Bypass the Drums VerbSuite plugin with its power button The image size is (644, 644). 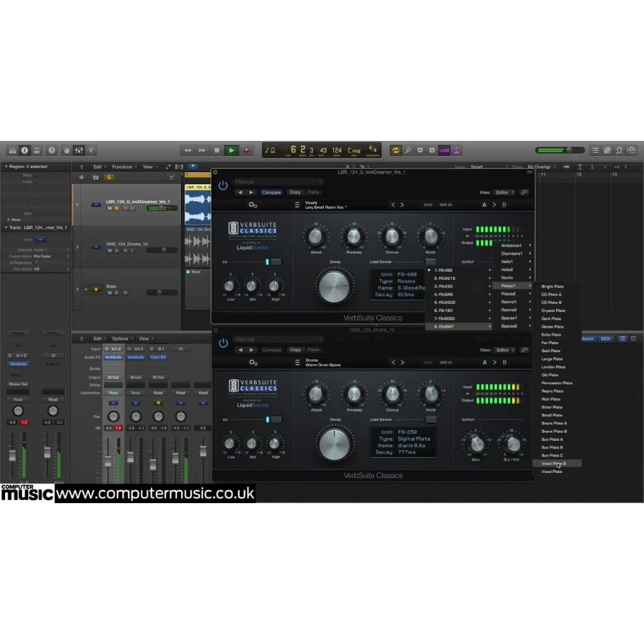pos(223,343)
